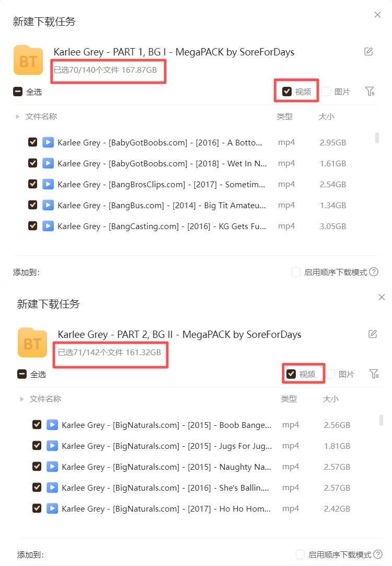Toggle 全选 checkbox in PART 2 dialog
The image size is (392, 566).
[x=22, y=375]
